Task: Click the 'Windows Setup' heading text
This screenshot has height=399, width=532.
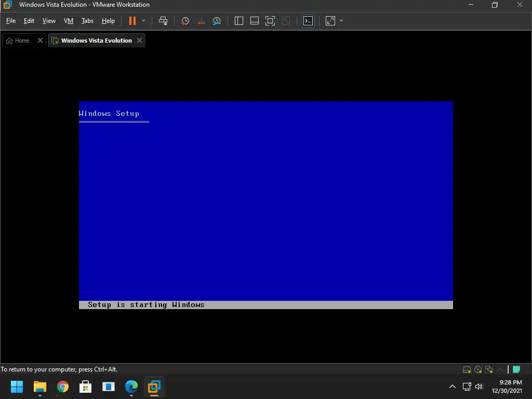Action: (x=109, y=113)
